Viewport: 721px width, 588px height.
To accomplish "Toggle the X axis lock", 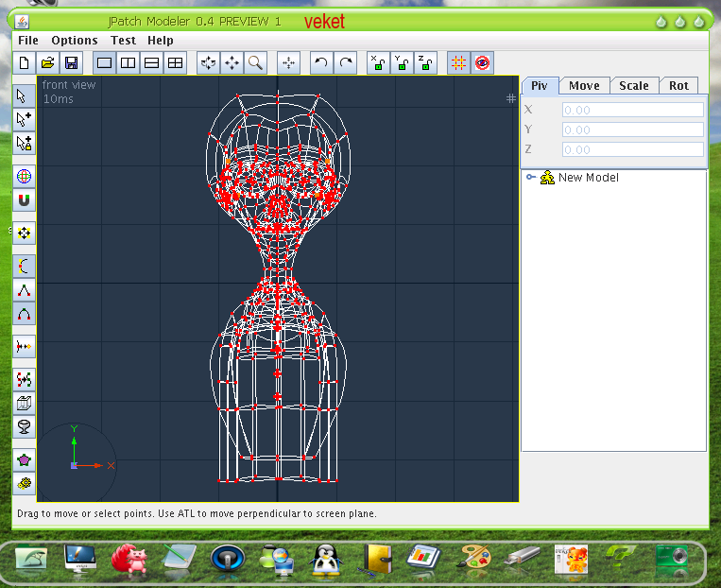I will 378,63.
